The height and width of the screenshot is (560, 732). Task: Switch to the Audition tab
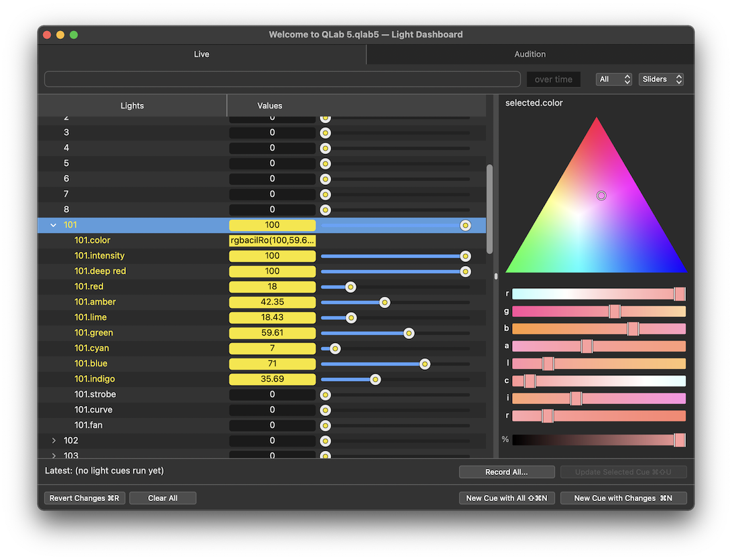[x=530, y=54]
